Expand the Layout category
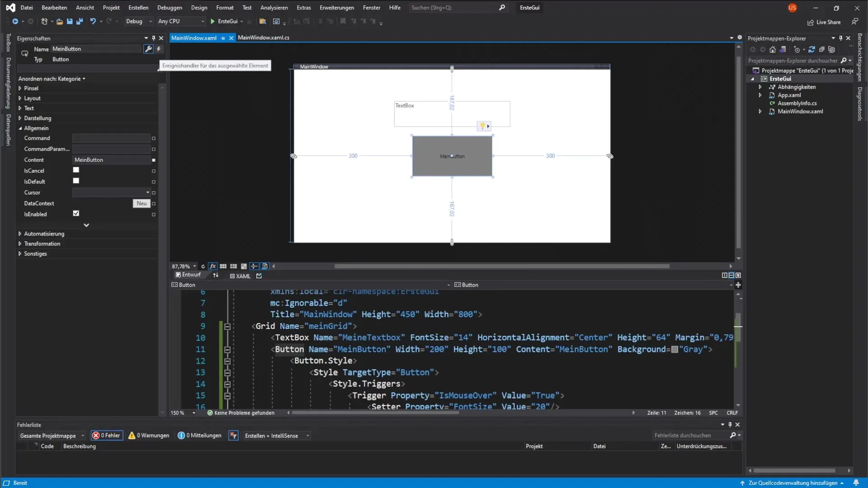The height and width of the screenshot is (488, 868). tap(20, 99)
